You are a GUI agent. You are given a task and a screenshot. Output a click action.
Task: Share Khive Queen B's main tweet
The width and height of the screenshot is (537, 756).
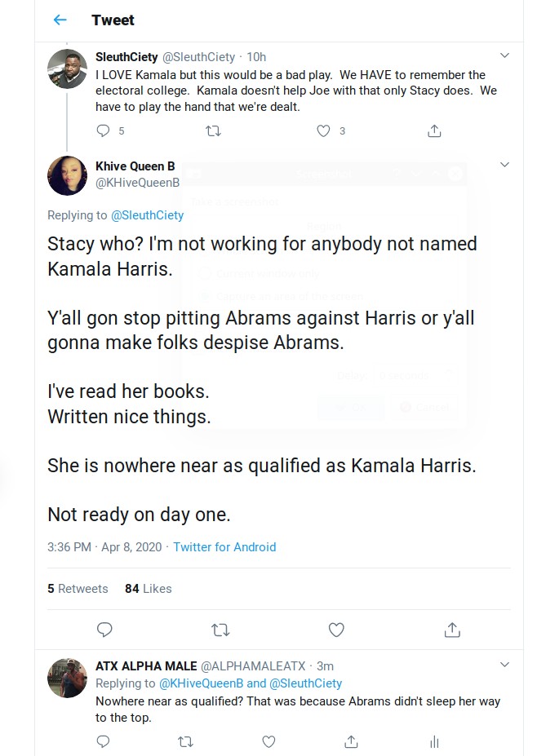[x=452, y=630]
